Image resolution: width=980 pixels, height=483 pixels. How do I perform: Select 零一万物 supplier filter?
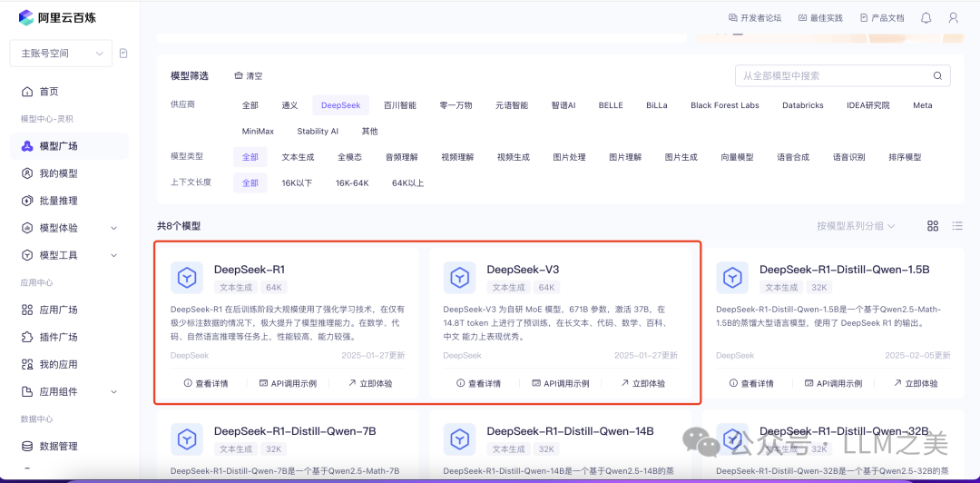(456, 105)
